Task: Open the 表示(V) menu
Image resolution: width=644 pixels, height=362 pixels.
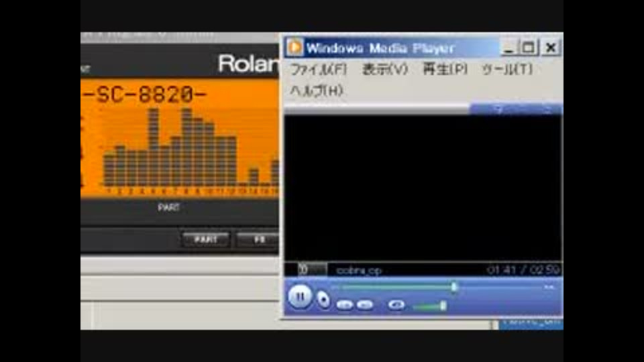Action: (x=385, y=69)
